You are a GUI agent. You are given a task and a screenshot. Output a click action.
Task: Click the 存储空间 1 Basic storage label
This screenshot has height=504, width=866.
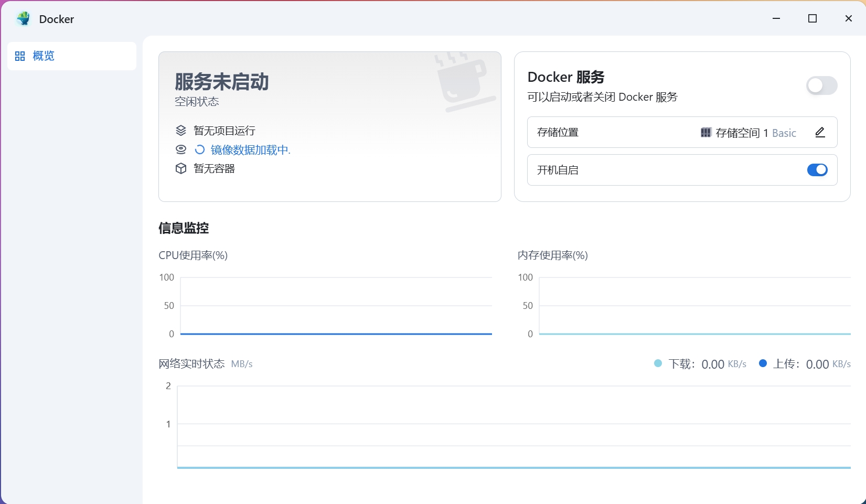point(755,133)
